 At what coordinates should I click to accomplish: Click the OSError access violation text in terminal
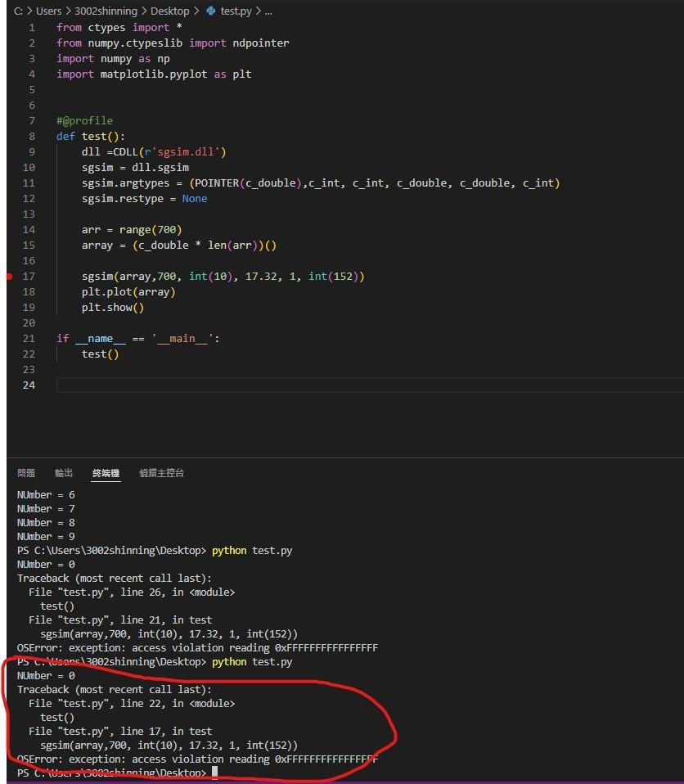point(196,759)
